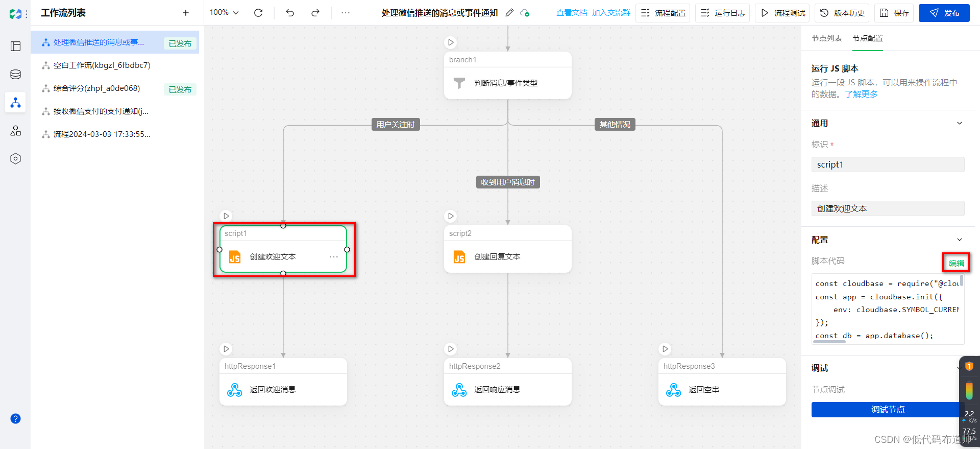The image size is (980, 449).
Task: Open the toolbar more options ellipsis
Action: pos(346,13)
